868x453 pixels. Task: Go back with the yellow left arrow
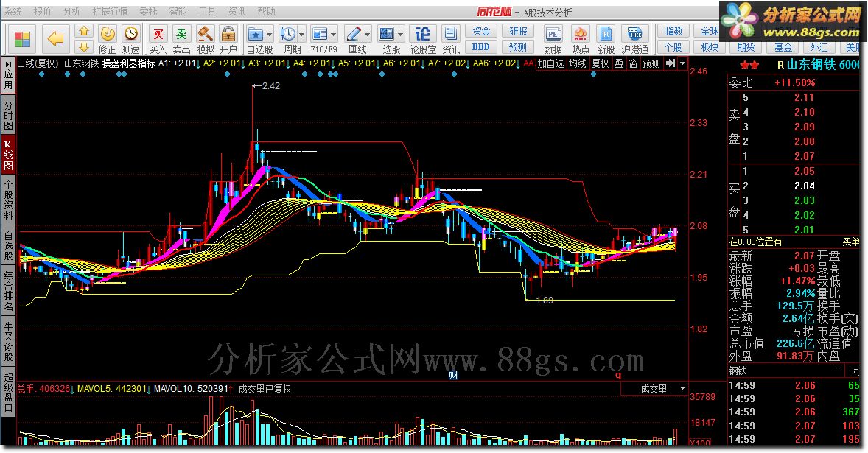pyautogui.click(x=55, y=39)
